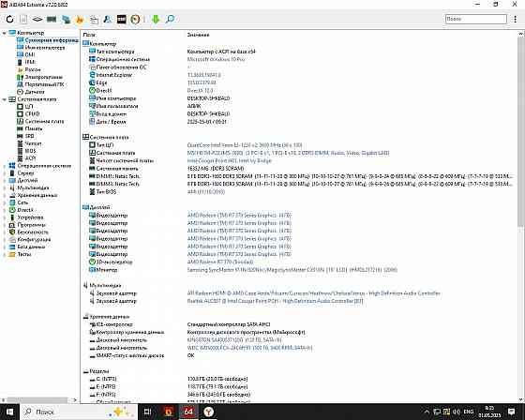Click the magnifier search toolbar icon

tap(170, 19)
